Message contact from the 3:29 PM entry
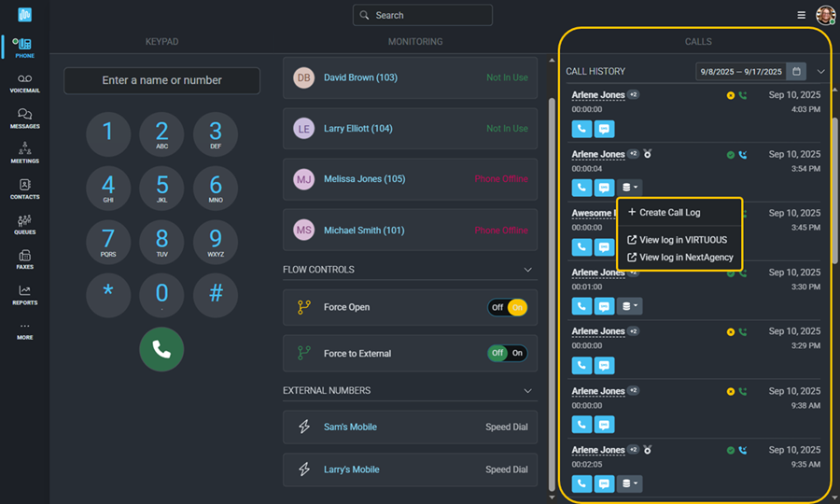The image size is (840, 504). [604, 365]
